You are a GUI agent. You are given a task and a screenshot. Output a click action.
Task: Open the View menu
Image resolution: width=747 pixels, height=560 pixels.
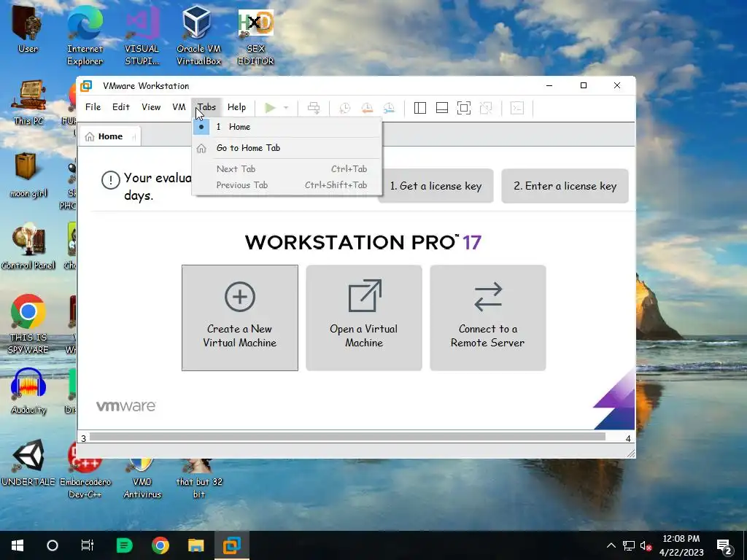(151, 107)
